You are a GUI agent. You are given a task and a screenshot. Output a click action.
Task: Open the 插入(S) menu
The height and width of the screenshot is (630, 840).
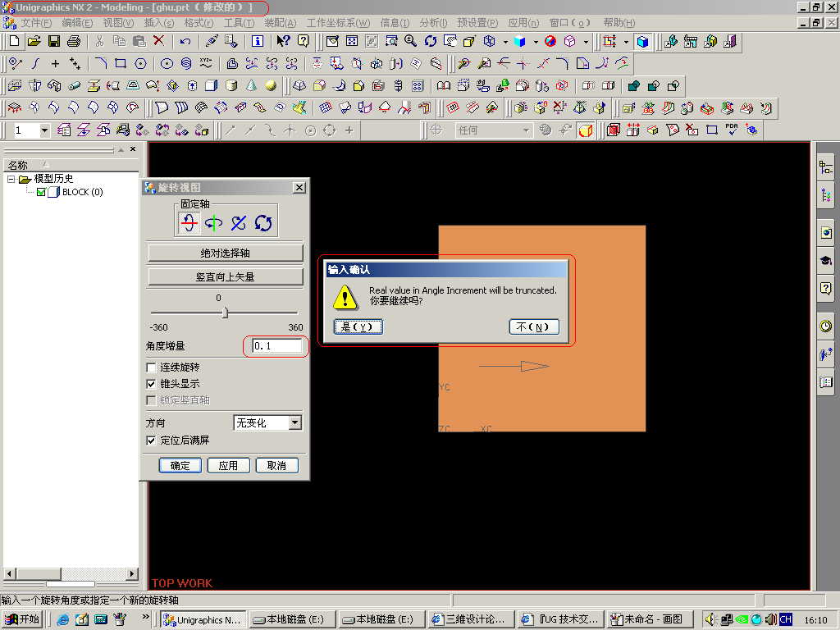click(x=159, y=23)
